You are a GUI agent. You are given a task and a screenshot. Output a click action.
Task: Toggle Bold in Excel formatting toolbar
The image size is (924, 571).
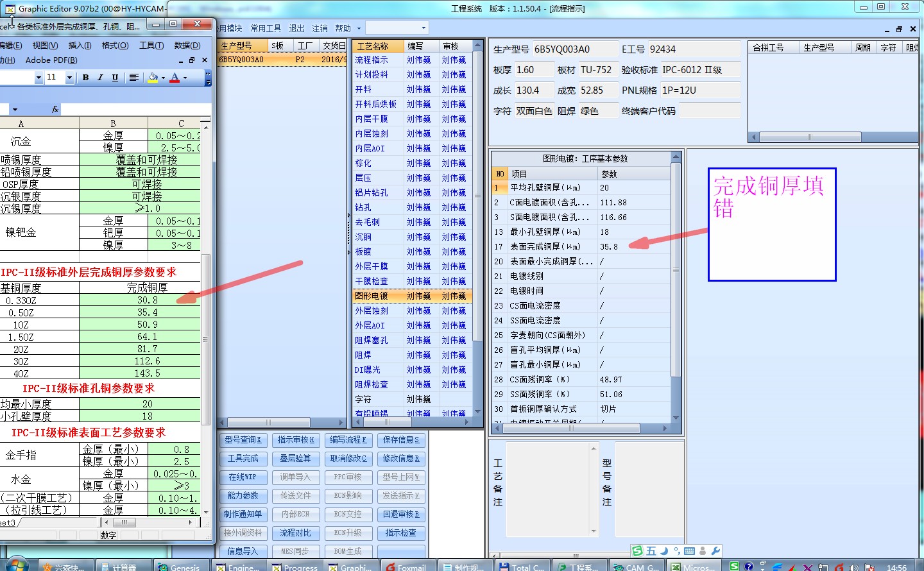[x=85, y=78]
